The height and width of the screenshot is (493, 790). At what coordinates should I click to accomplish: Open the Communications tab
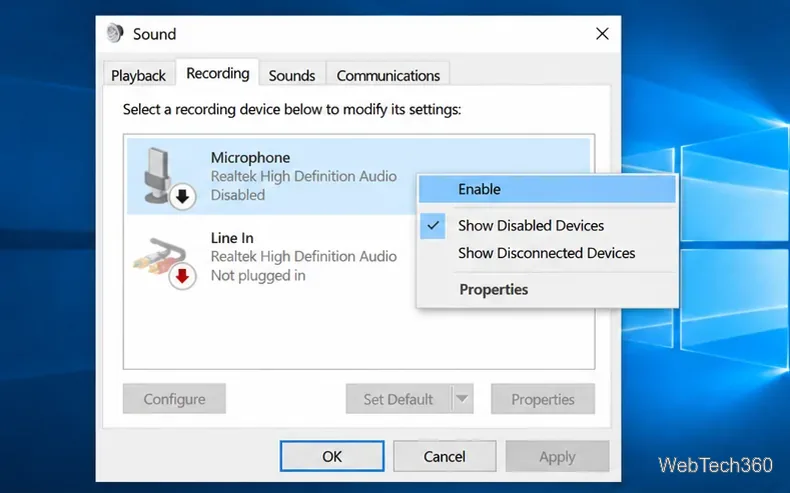tap(388, 76)
